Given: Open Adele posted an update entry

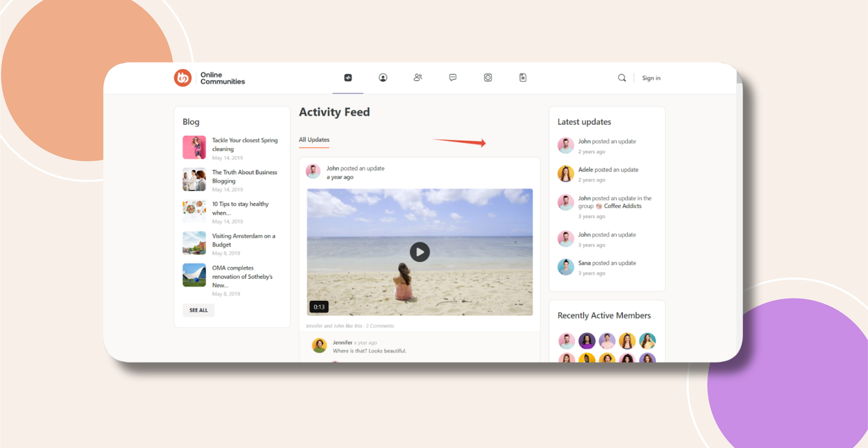Looking at the screenshot, I should pyautogui.click(x=608, y=170).
